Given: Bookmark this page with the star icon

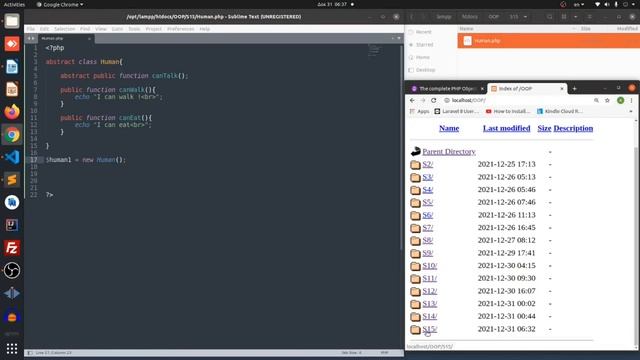Looking at the screenshot, I should [x=607, y=100].
